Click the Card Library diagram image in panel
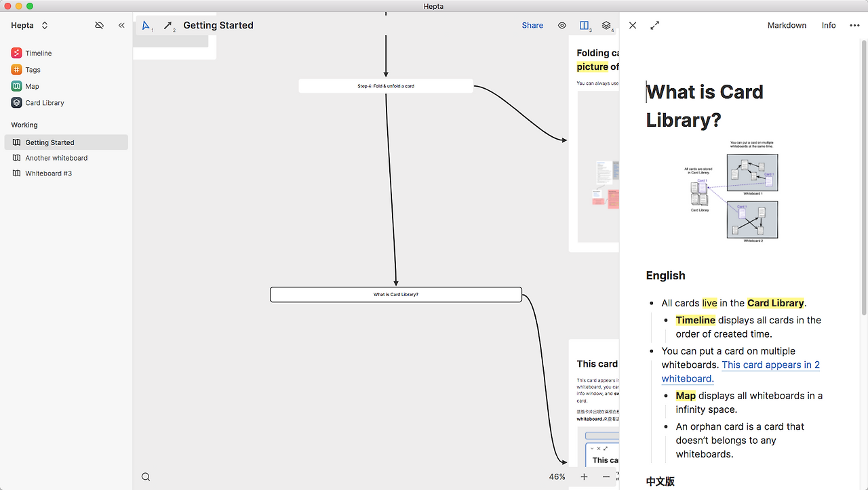This screenshot has width=868, height=490. click(732, 190)
